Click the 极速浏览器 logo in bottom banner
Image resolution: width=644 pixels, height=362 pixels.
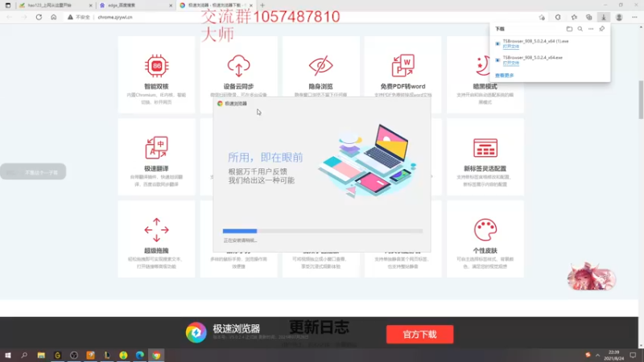tap(196, 332)
